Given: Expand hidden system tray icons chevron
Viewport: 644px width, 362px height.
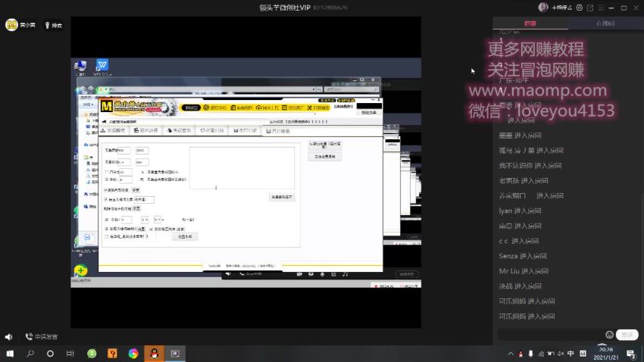Looking at the screenshot, I should pos(511,354).
